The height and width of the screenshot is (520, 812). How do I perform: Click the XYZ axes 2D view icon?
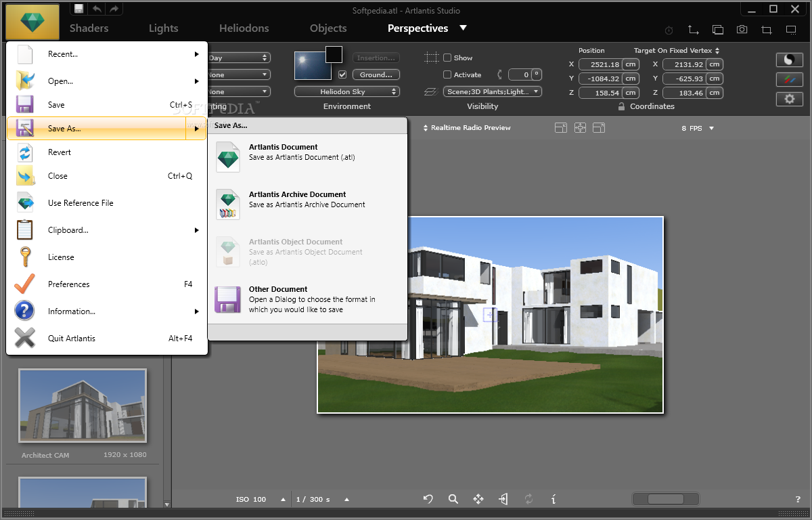click(x=693, y=30)
